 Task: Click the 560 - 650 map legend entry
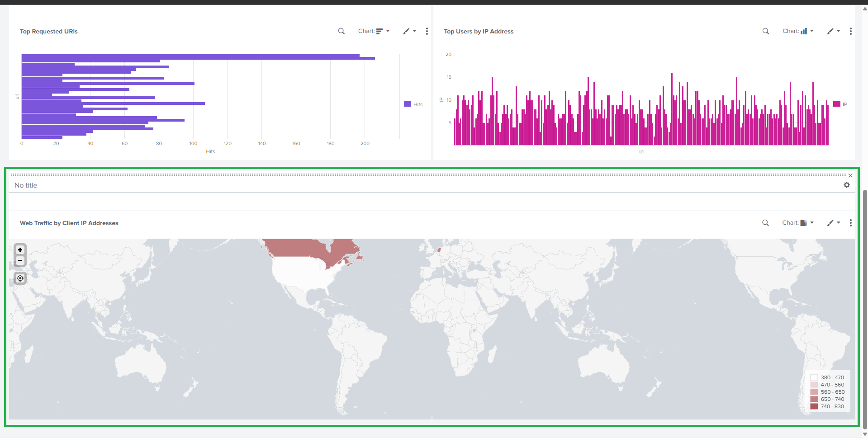pyautogui.click(x=827, y=392)
